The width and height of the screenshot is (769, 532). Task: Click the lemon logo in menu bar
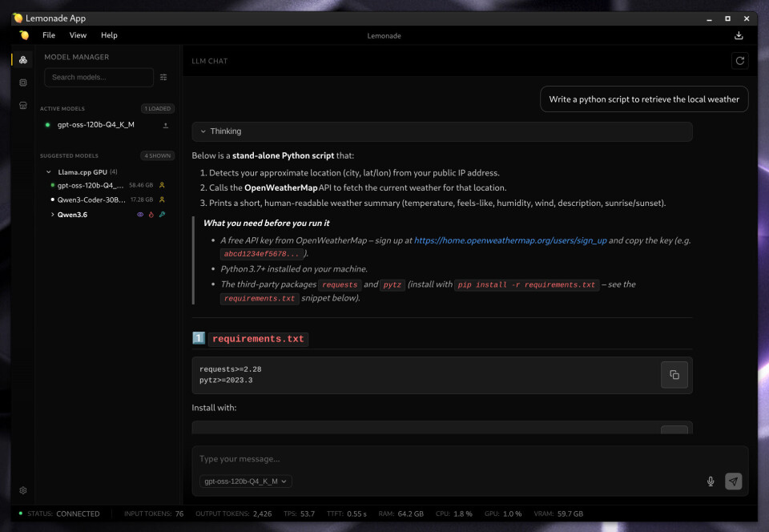24,35
